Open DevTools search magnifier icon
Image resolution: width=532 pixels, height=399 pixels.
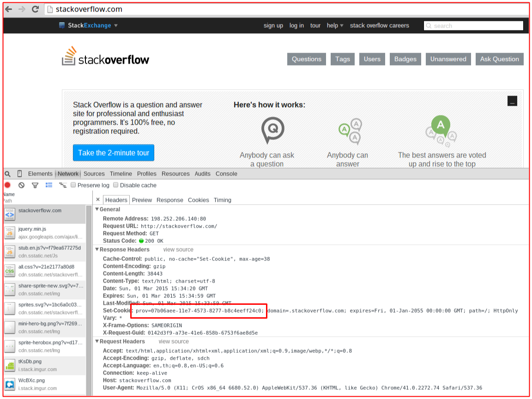tap(7, 174)
